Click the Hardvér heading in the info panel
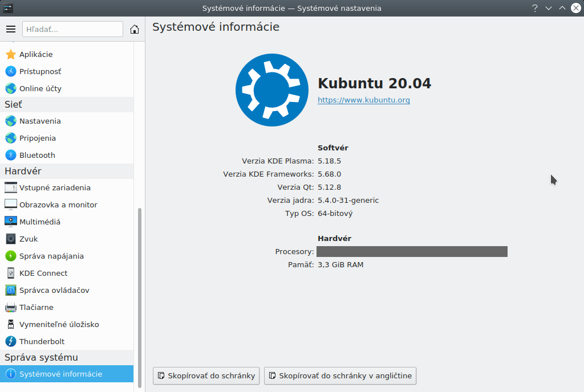The image size is (584, 392). (334, 238)
